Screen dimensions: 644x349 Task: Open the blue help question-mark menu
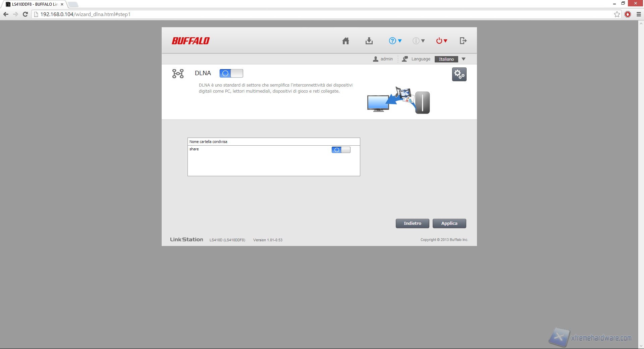[395, 41]
